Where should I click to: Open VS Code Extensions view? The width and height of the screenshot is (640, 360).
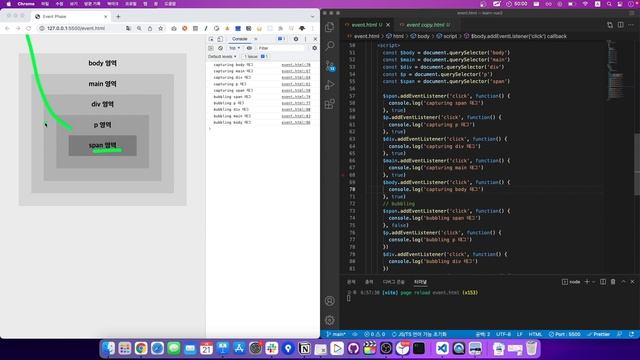330,104
